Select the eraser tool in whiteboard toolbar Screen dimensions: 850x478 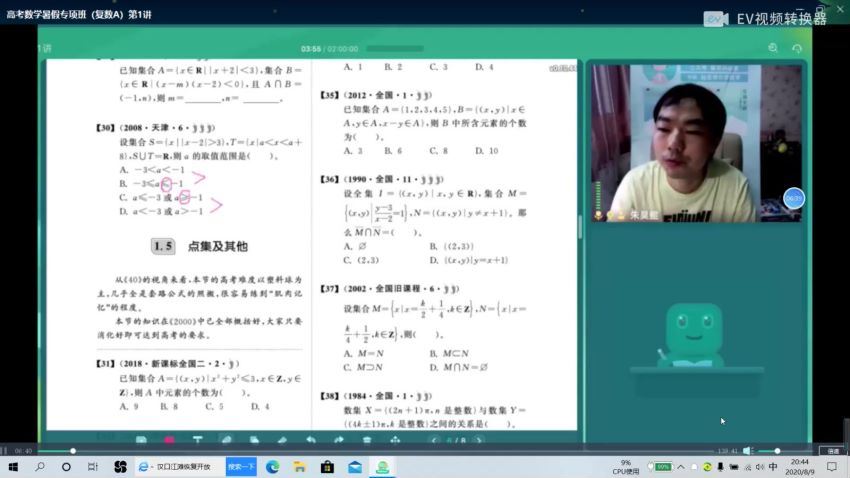282,440
